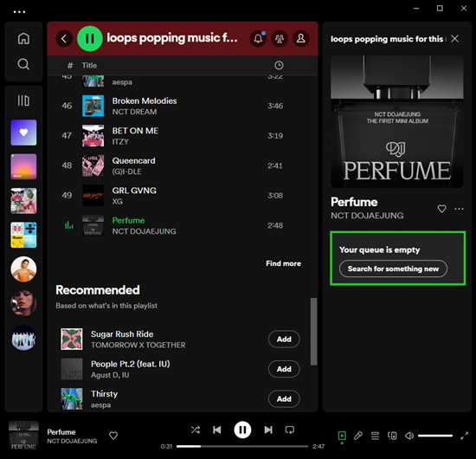
Task: Open the Friend Activity icon
Action: tap(280, 39)
